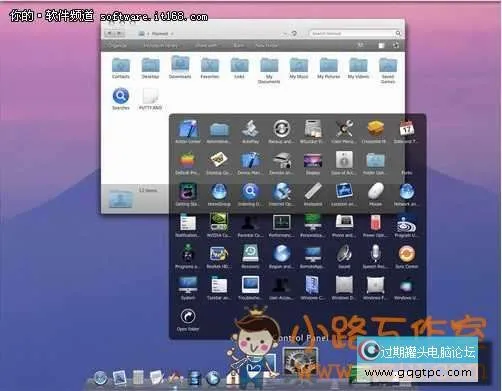Open Include in library dropdown
This screenshot has height=391, width=502.
point(161,45)
